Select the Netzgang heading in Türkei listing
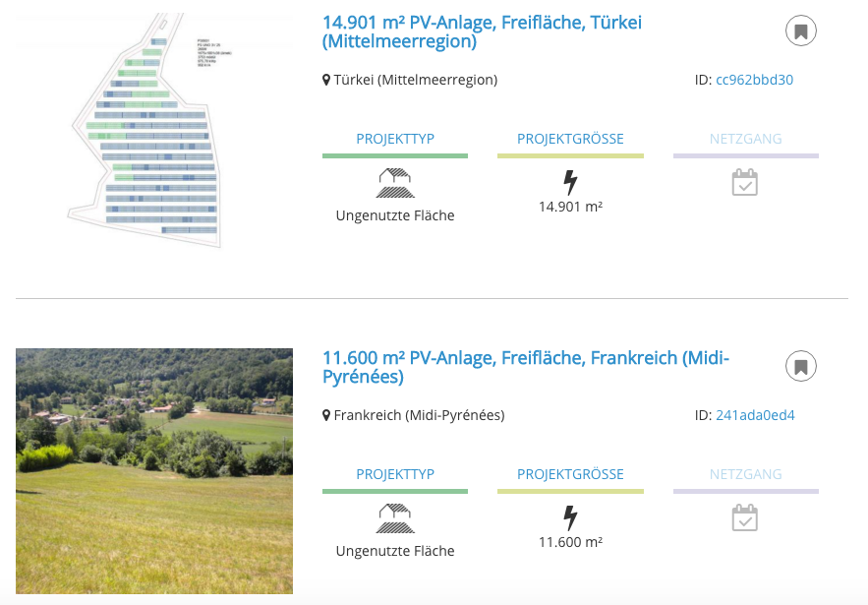 click(x=745, y=139)
